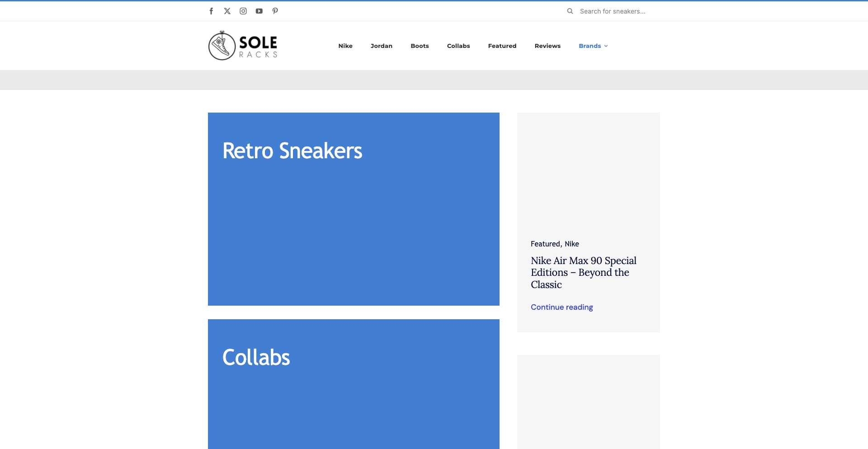Click the X (Twitter) icon
The height and width of the screenshot is (449, 868).
227,11
